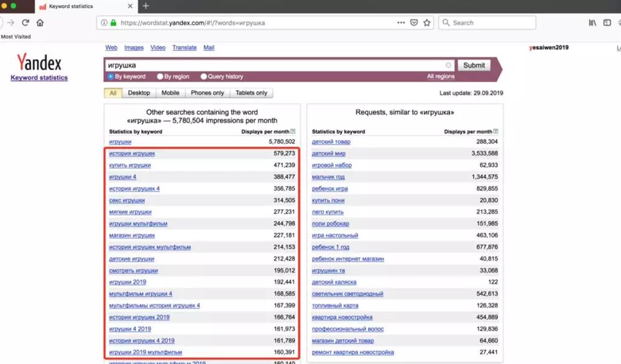
Task: Open the similar request топливный карта
Action: 335,306
